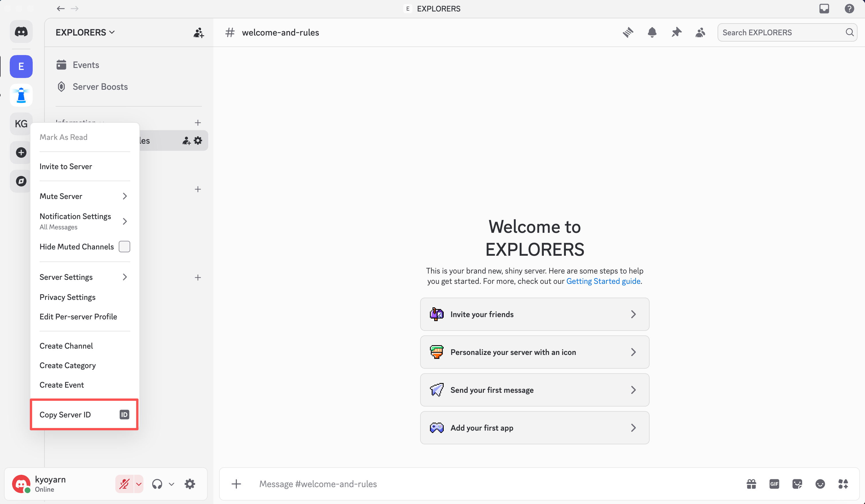The image size is (865, 504).
Task: Go forward with the right arrow
Action: click(x=75, y=9)
